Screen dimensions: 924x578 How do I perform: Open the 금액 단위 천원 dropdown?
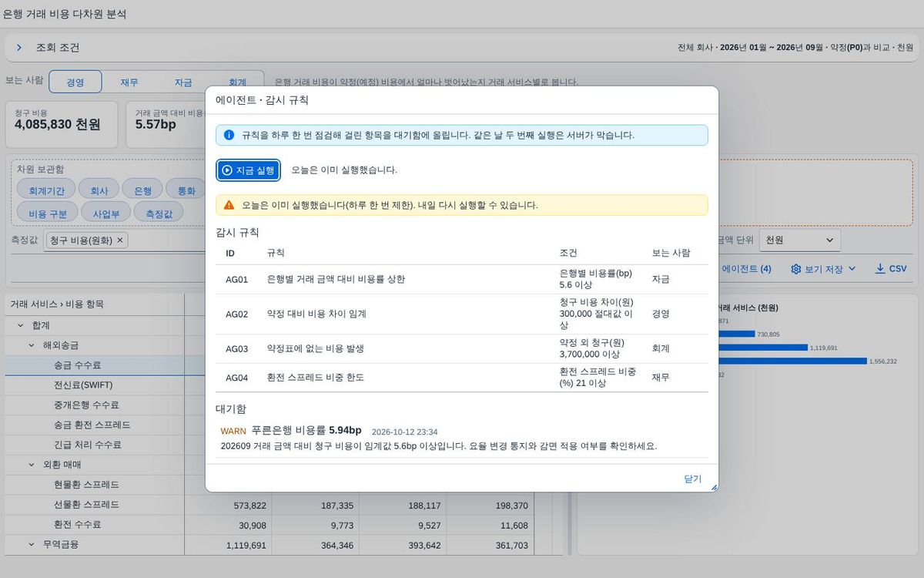[799, 240]
